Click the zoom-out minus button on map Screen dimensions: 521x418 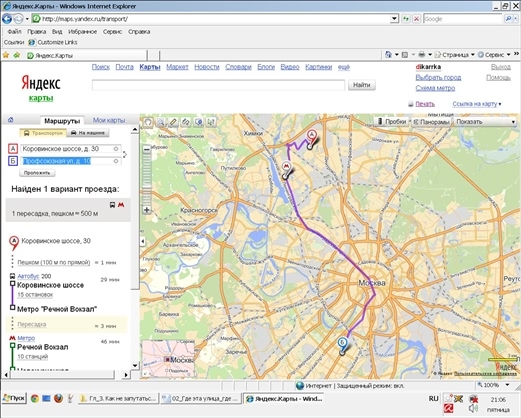click(x=147, y=150)
